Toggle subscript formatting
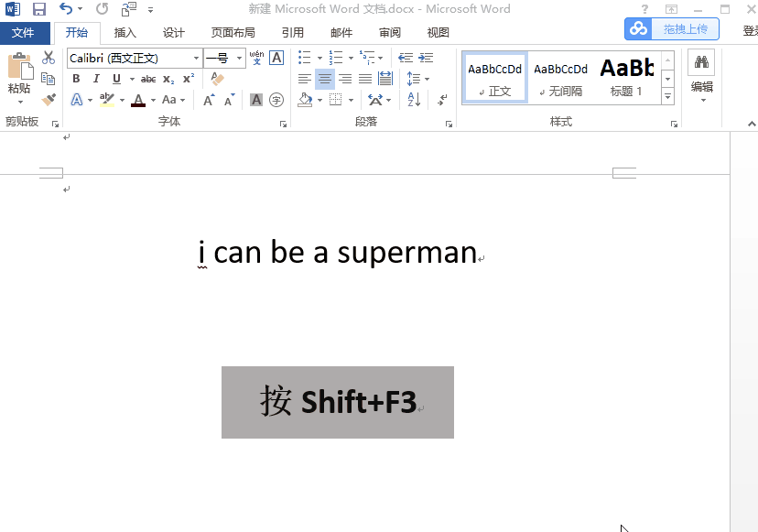The height and width of the screenshot is (532, 758). coord(168,79)
